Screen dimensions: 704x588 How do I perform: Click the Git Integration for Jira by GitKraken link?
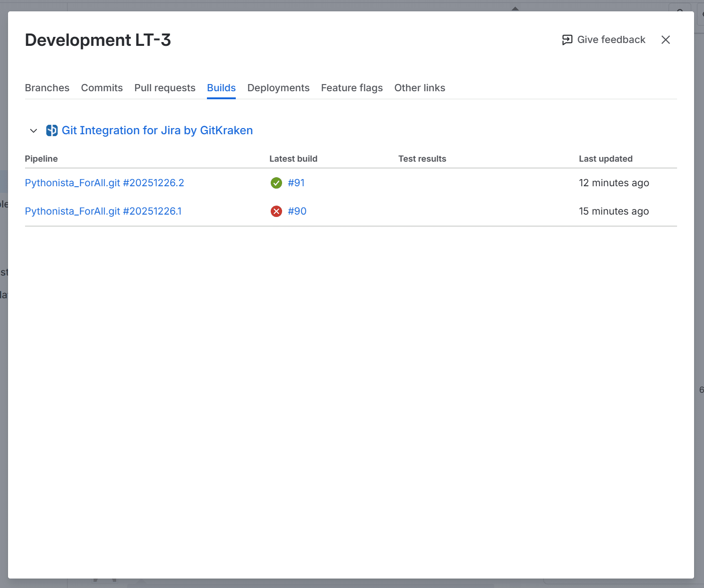(157, 130)
